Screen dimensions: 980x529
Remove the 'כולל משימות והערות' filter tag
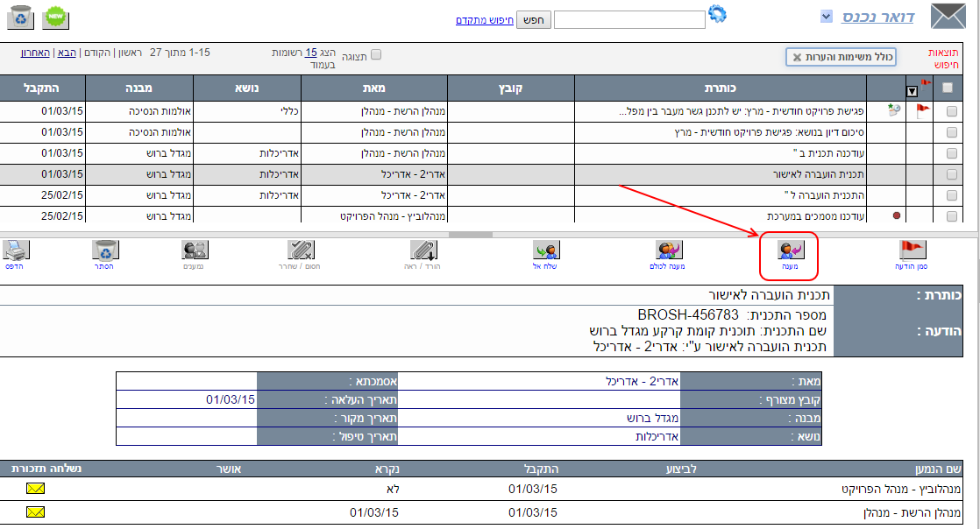[x=796, y=57]
